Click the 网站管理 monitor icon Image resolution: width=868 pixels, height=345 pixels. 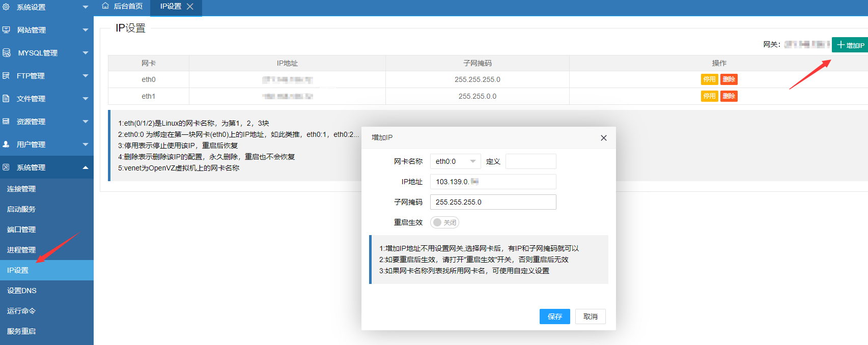click(x=6, y=30)
